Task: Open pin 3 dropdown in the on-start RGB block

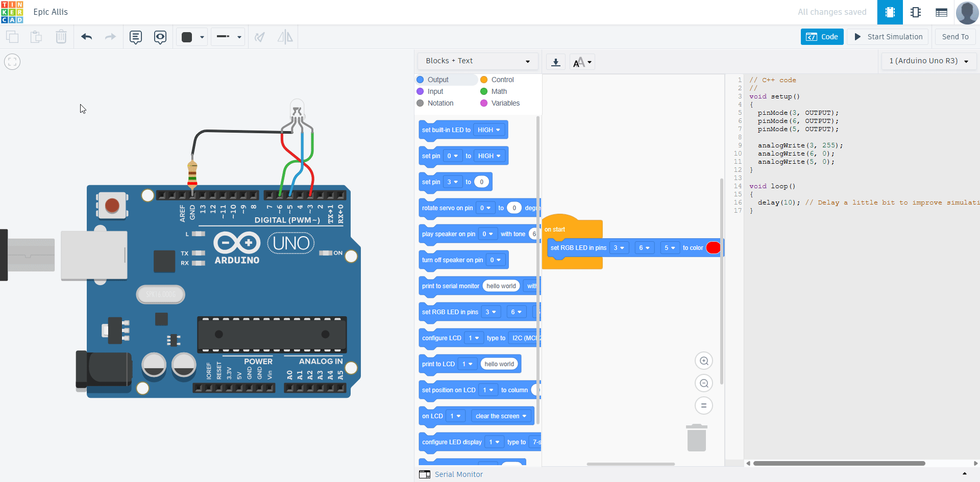Action: tap(619, 248)
